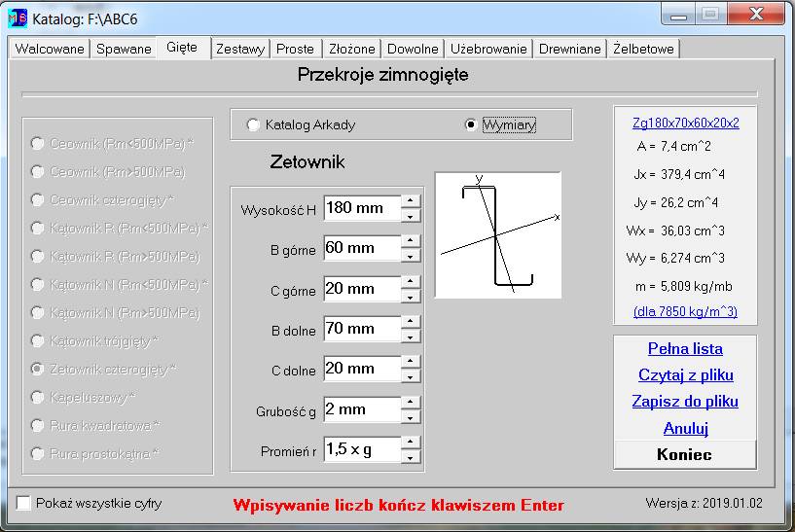Select the Wymiary radio button

coord(471,125)
